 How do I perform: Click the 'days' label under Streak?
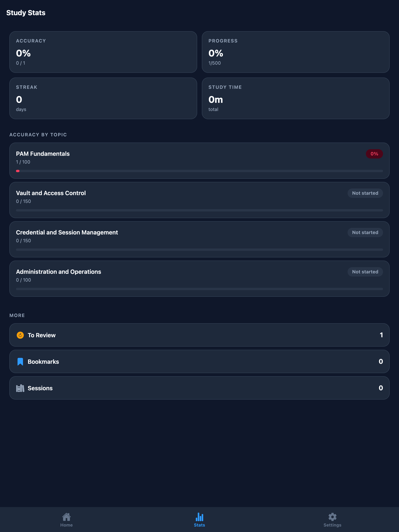pos(21,109)
